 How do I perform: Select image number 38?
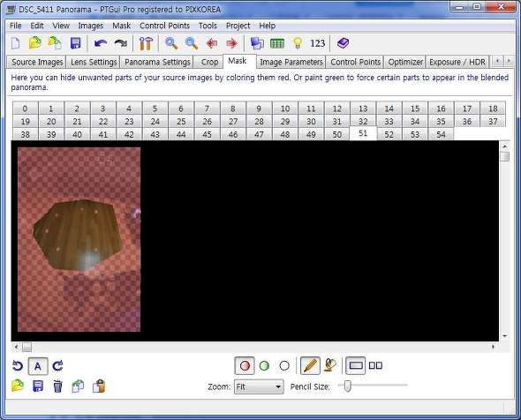pos(25,134)
